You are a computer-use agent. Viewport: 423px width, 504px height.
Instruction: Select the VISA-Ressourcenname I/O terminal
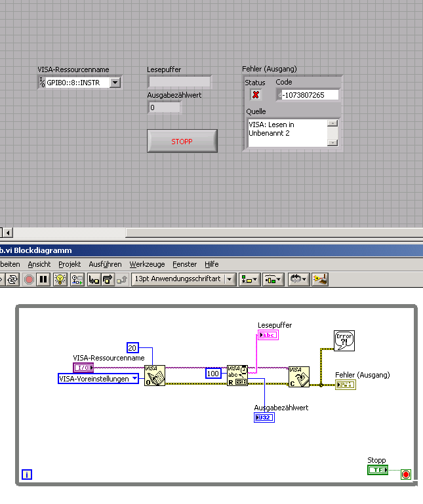pyautogui.click(x=83, y=368)
